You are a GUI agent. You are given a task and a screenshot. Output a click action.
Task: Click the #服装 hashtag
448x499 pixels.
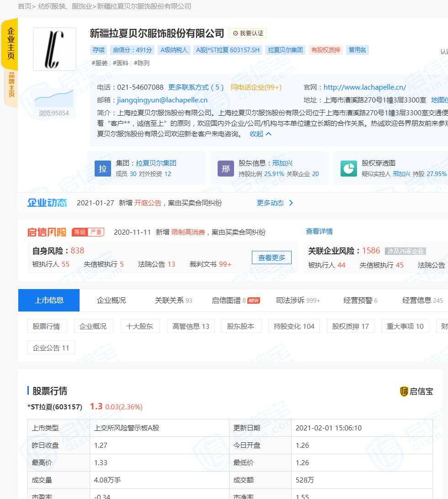tap(100, 63)
